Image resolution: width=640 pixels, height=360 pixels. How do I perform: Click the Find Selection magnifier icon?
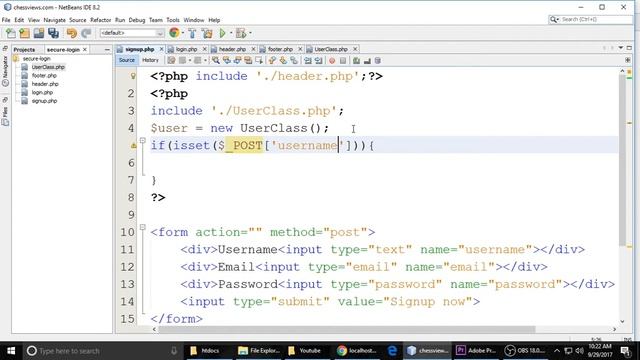pos(216,60)
